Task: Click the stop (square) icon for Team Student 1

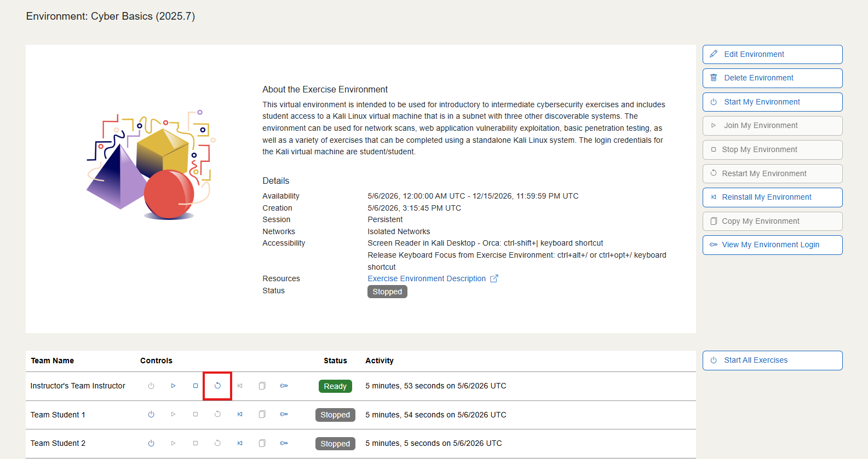Action: pyautogui.click(x=196, y=414)
